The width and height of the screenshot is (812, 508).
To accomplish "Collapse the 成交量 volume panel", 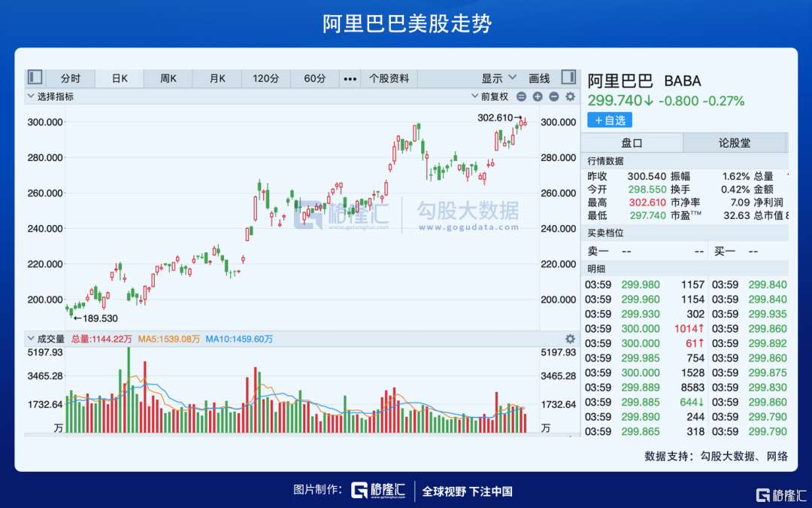I will (x=46, y=339).
